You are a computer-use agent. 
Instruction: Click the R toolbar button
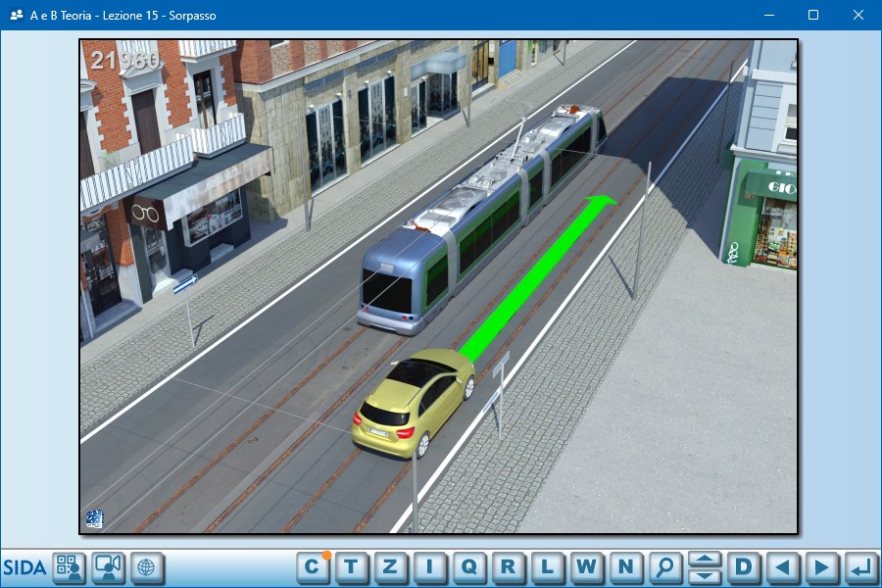[508, 566]
